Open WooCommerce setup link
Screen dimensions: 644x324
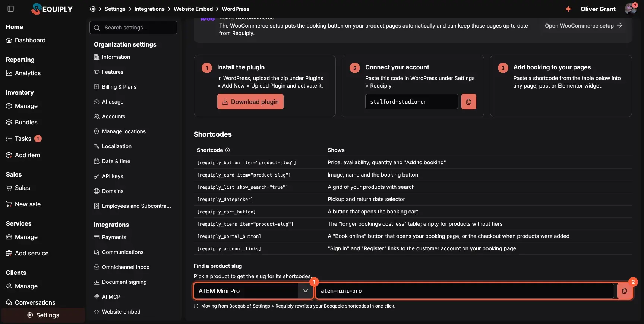click(584, 26)
